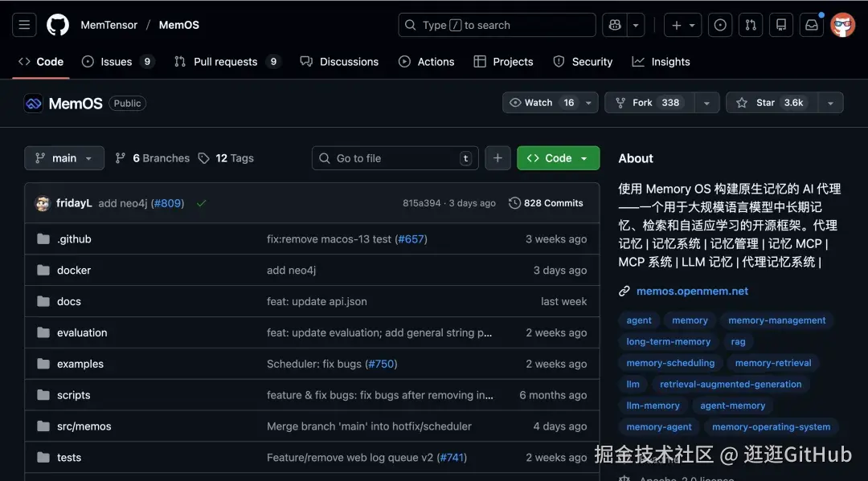Switch to the Actions tab
This screenshot has height=481, width=868.
coord(426,61)
